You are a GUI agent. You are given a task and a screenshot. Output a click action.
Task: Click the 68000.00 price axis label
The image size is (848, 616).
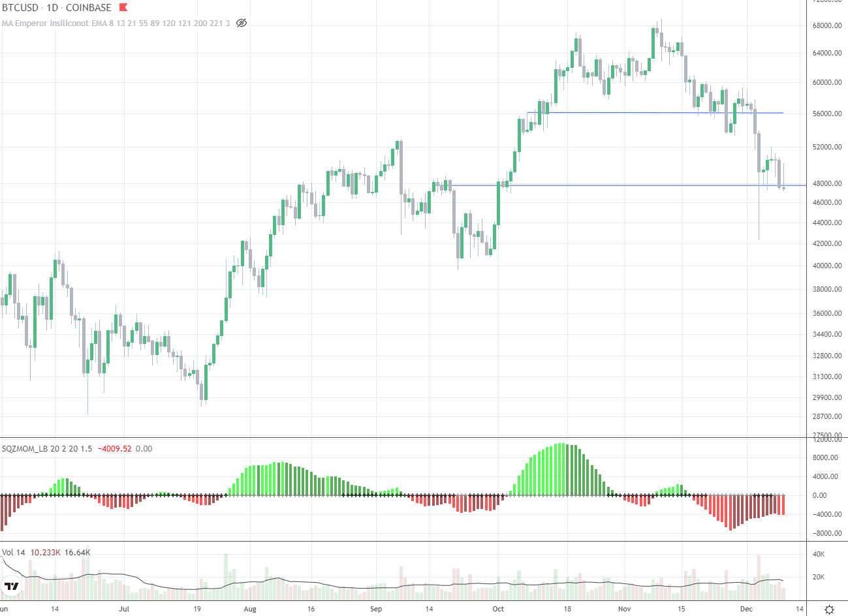[827, 26]
